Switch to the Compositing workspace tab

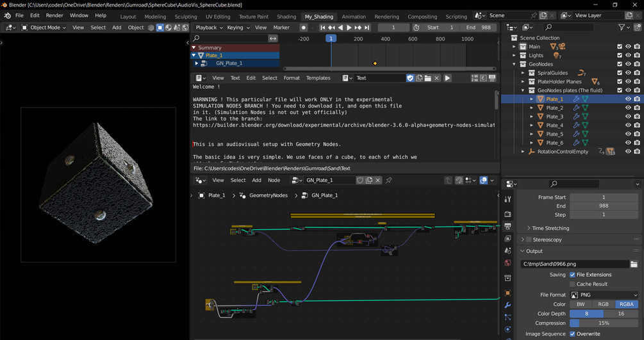(x=422, y=17)
